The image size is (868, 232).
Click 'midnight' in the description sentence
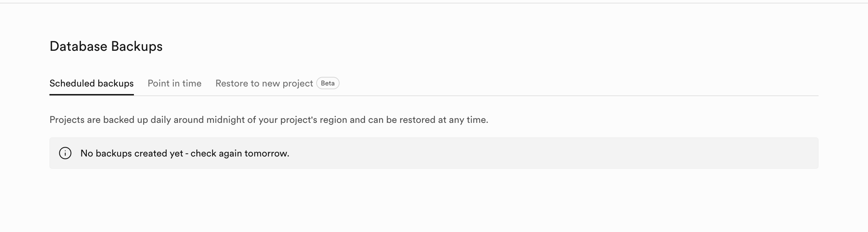click(226, 120)
